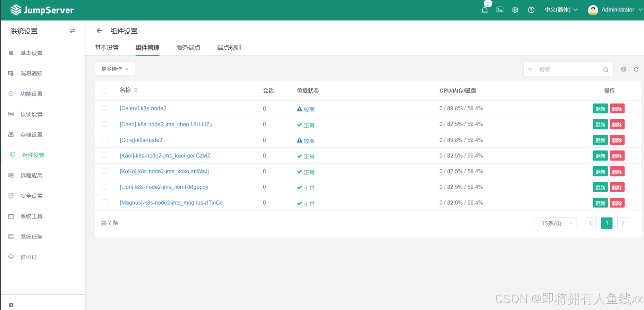This screenshot has height=310, width=644.
Task: Check the [Chen]-k8s-node2-jms_chen row checkbox
Action: (x=104, y=124)
